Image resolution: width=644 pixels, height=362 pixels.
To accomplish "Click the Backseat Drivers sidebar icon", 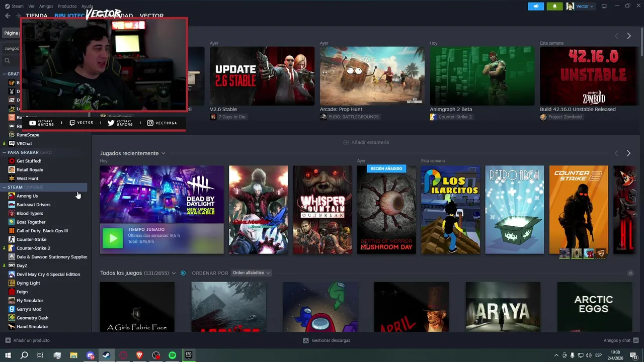I will [x=12, y=205].
